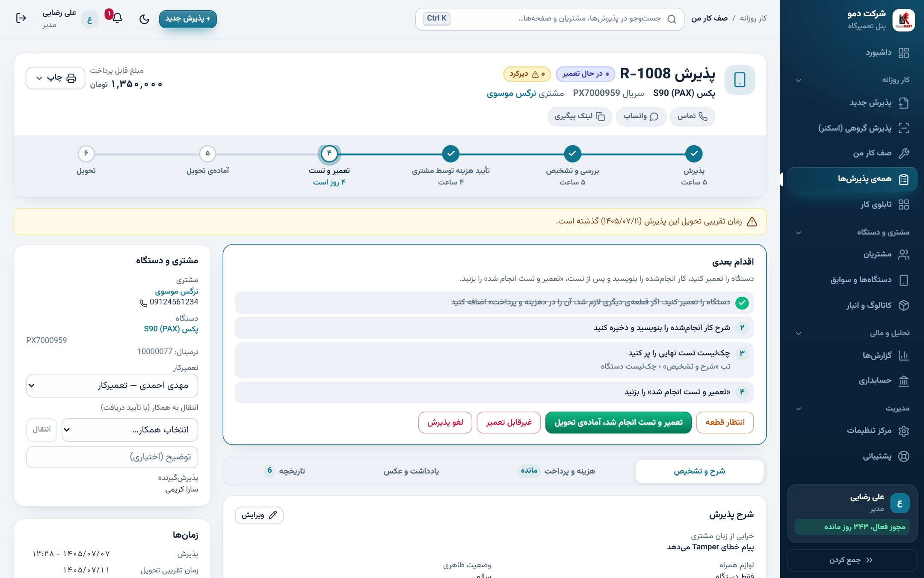
Task: Open تابلوی کار in the sidebar
Action: pyautogui.click(x=852, y=205)
